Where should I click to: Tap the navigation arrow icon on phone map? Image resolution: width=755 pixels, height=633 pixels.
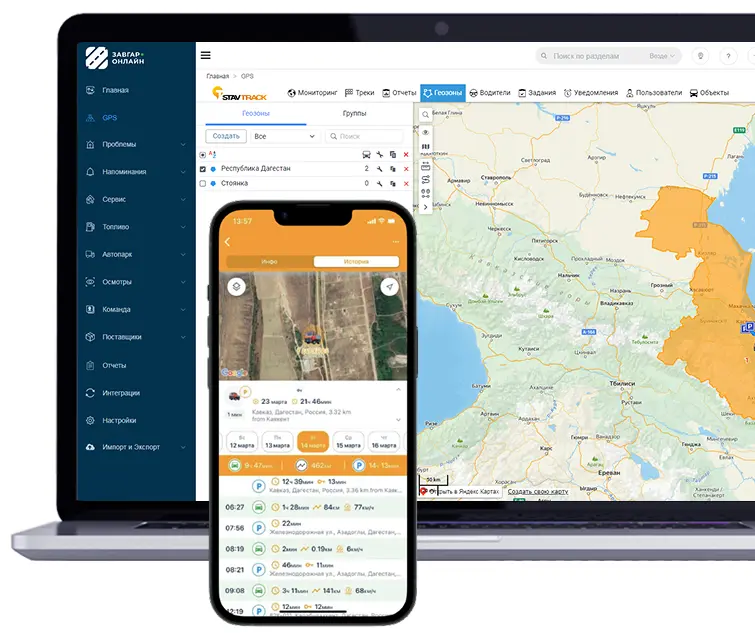click(x=390, y=287)
